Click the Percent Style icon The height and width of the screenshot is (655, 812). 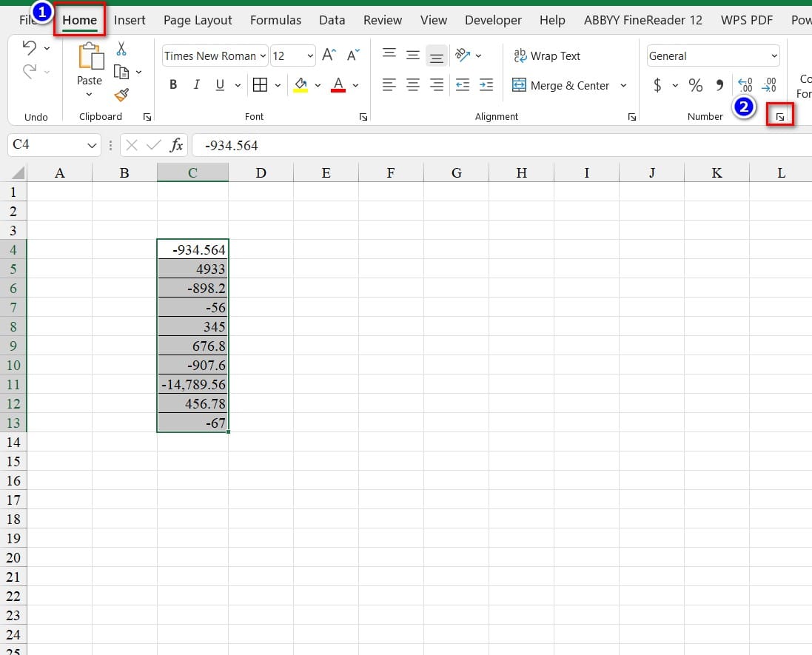pos(695,85)
